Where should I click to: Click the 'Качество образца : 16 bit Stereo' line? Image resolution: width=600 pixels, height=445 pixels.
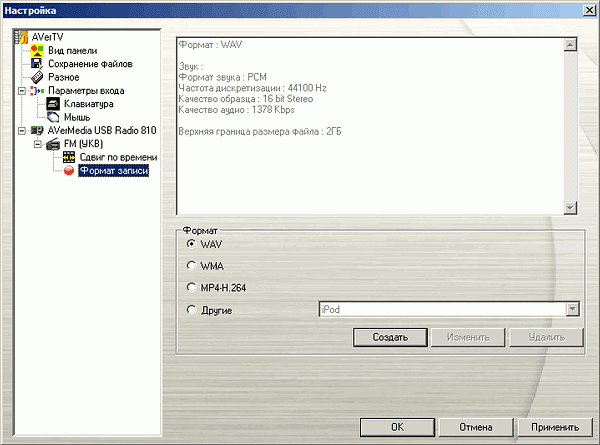click(246, 99)
